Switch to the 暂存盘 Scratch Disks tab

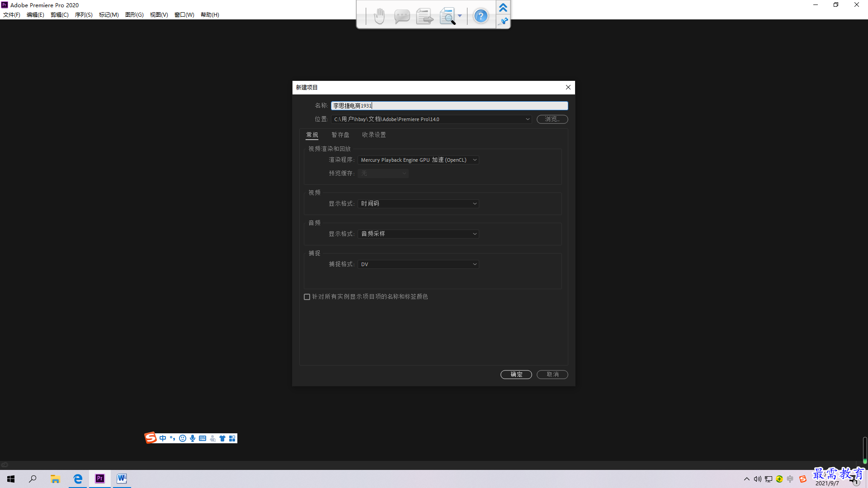340,135
